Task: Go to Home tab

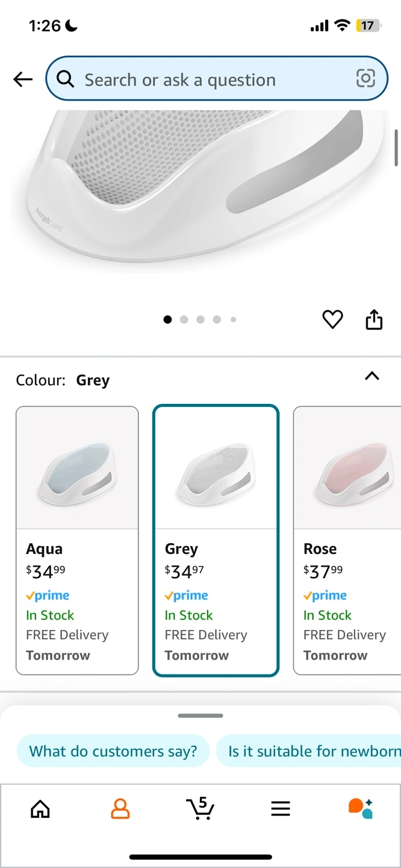Action: (40, 809)
